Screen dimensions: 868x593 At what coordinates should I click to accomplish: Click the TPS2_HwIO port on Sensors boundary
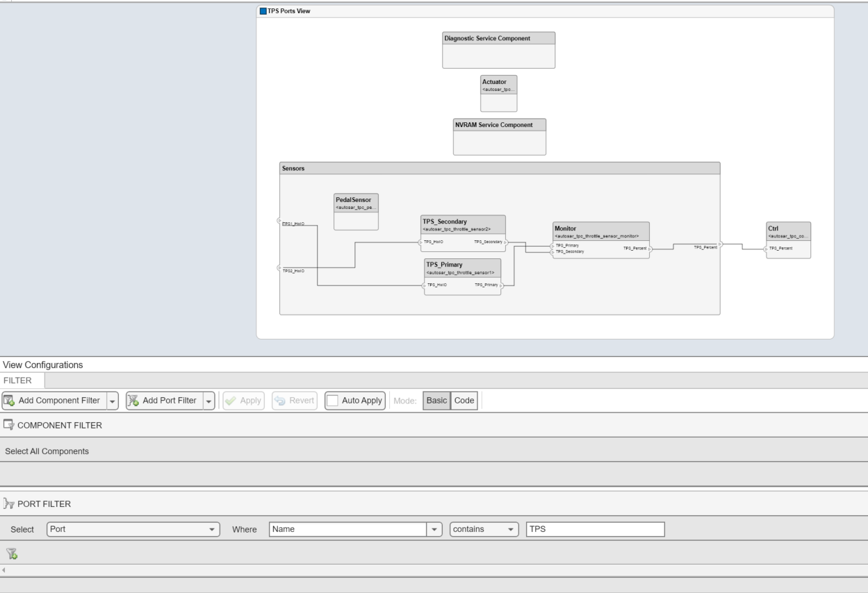279,267
